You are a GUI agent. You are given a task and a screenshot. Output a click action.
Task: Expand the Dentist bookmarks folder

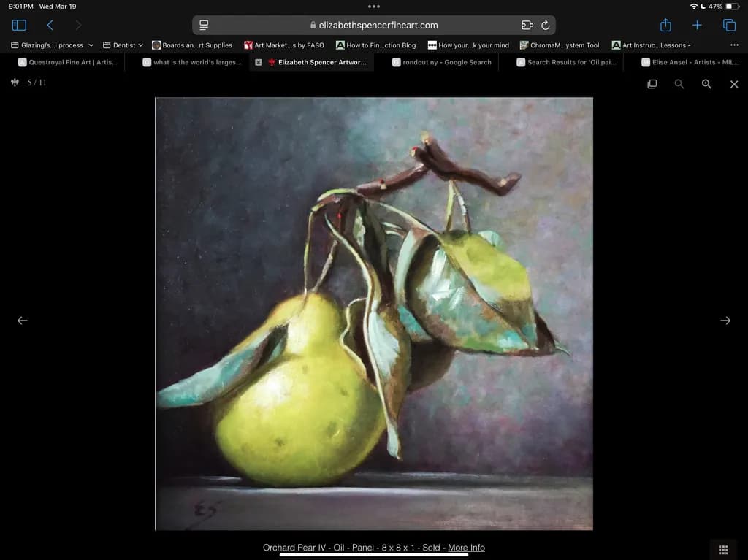123,45
